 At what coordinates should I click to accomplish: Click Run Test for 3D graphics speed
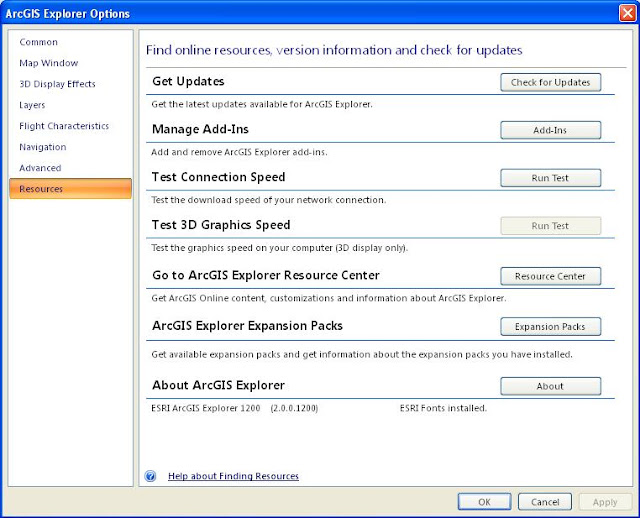[551, 226]
